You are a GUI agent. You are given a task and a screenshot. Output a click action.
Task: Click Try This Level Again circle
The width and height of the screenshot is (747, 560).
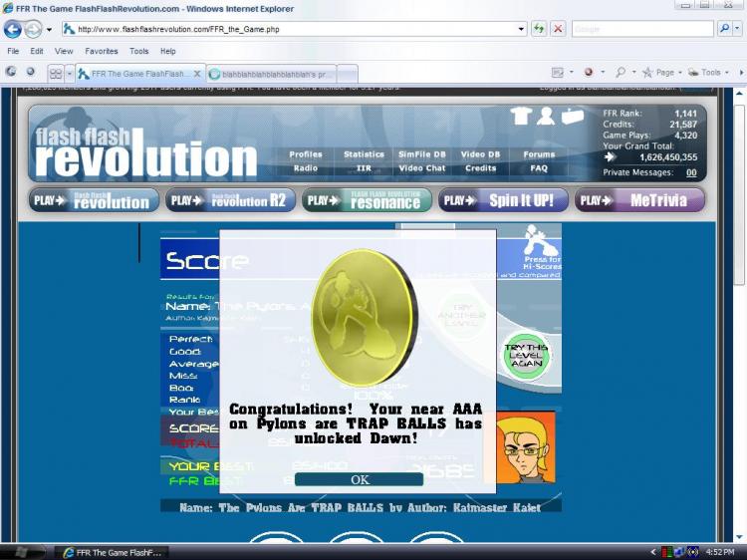coord(526,356)
